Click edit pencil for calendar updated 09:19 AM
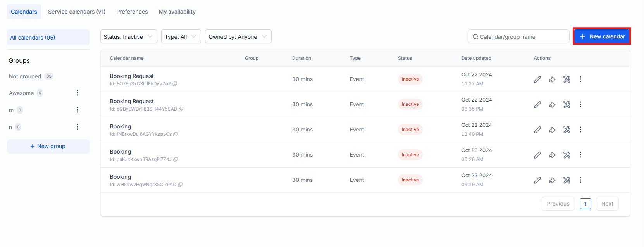 (x=537, y=180)
